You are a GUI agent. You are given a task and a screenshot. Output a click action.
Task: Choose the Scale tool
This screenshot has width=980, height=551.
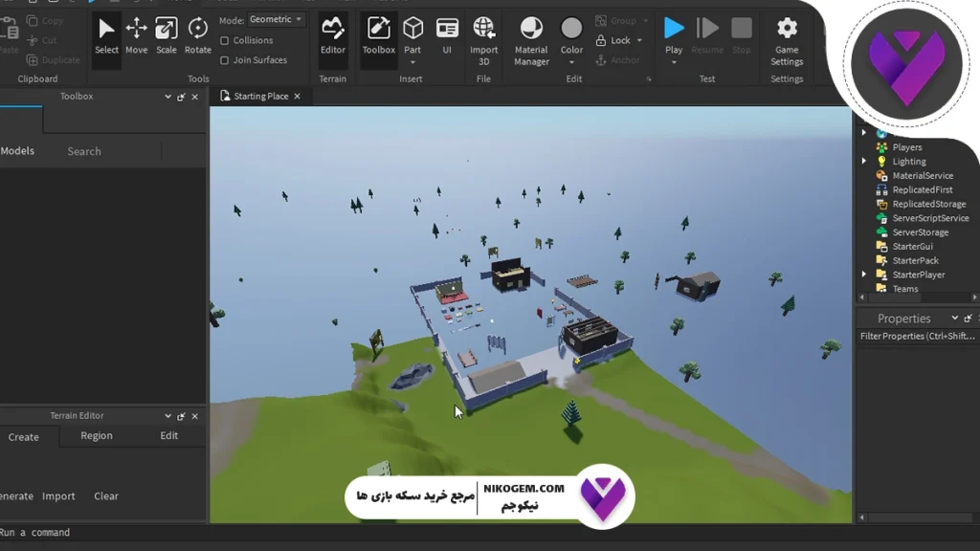click(167, 35)
